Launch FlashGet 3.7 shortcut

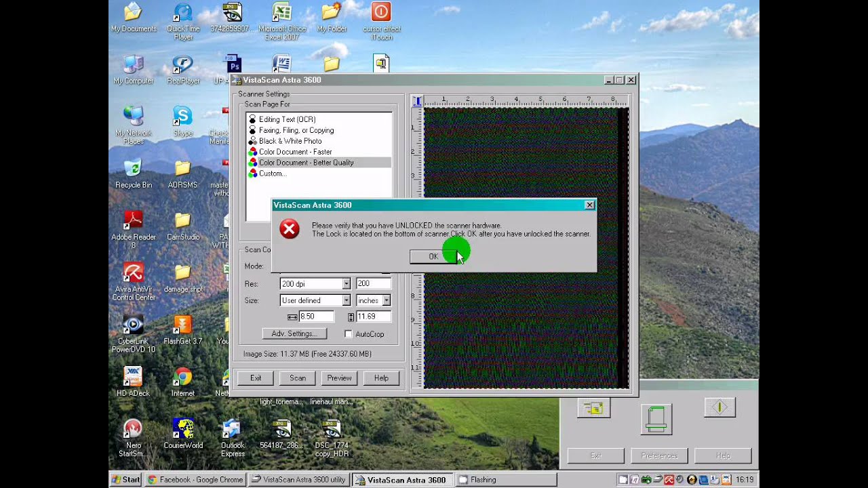click(183, 331)
